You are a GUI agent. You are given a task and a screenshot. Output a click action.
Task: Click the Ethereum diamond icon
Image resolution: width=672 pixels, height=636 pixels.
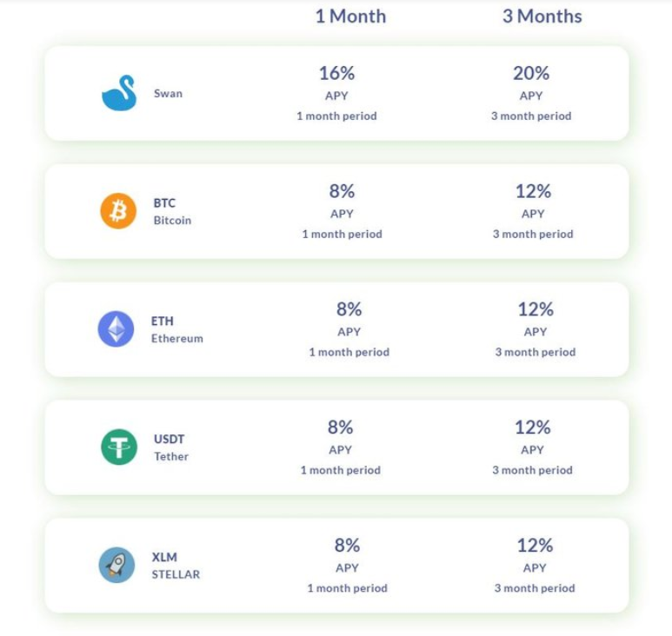click(x=116, y=329)
